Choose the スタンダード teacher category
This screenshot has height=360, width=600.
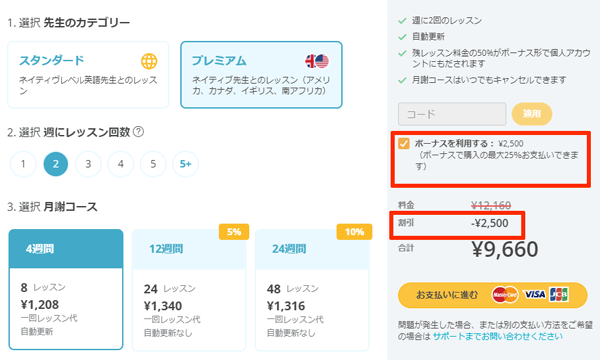point(88,75)
